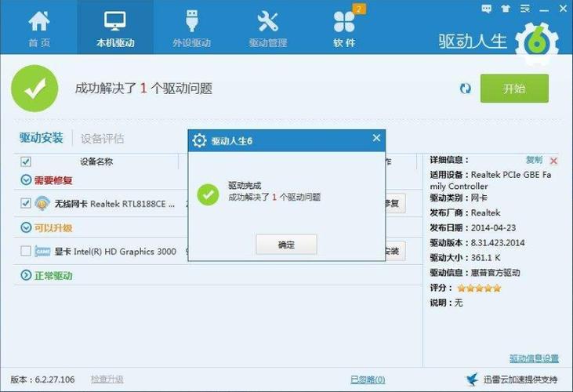This screenshot has width=573, height=392.
Task: Click the Realtek PCIe GBE Family Controller text
Action: [x=491, y=180]
